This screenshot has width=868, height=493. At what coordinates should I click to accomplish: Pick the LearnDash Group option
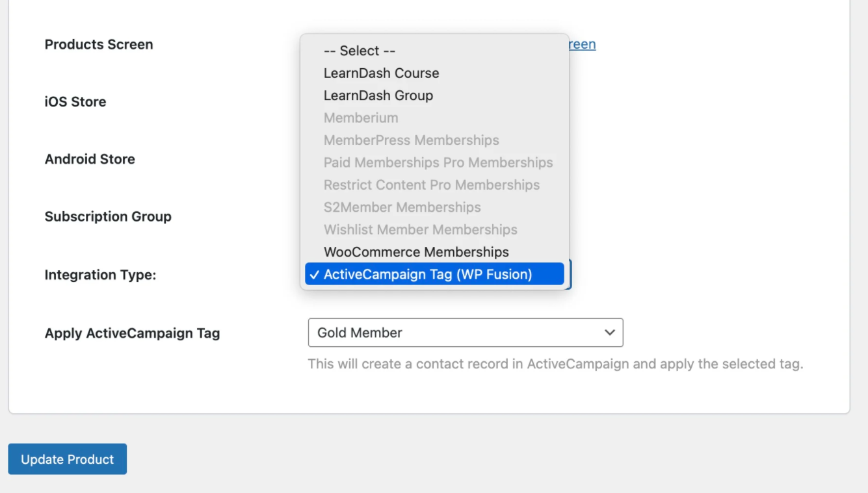(x=378, y=95)
